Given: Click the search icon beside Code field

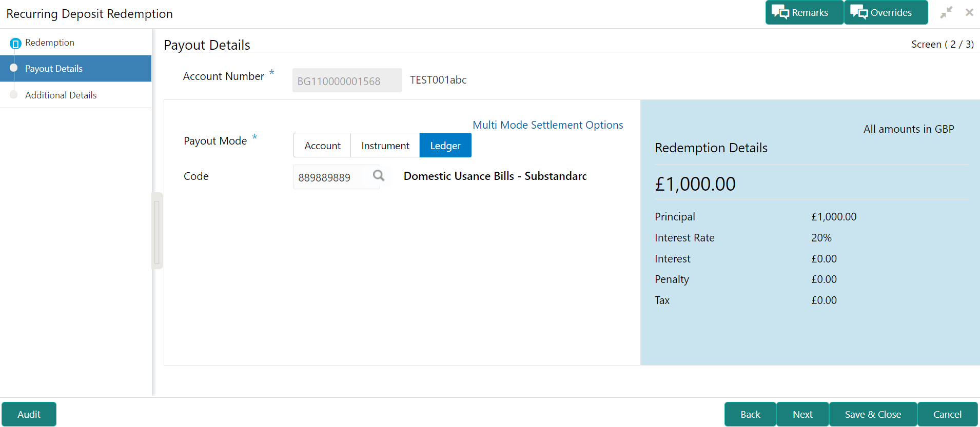Looking at the screenshot, I should (378, 176).
